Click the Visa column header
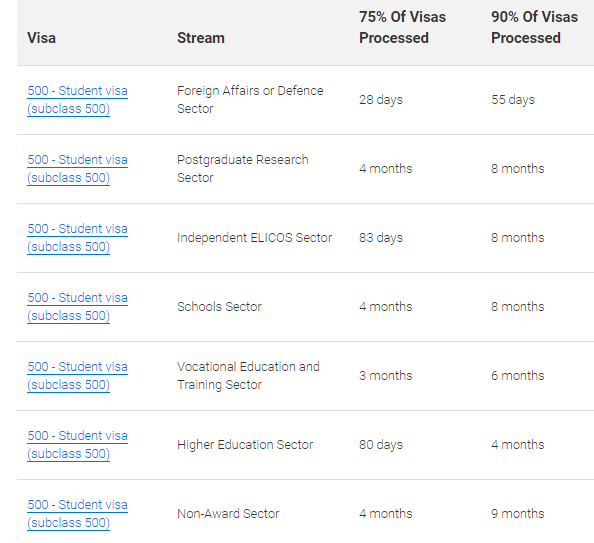Image resolution: width=594 pixels, height=543 pixels. (x=41, y=38)
